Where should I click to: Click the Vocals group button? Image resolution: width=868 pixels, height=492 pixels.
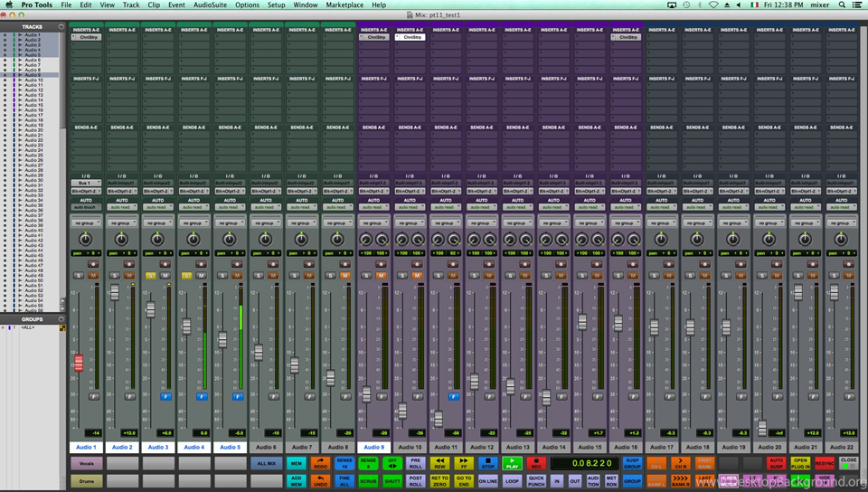pyautogui.click(x=86, y=463)
